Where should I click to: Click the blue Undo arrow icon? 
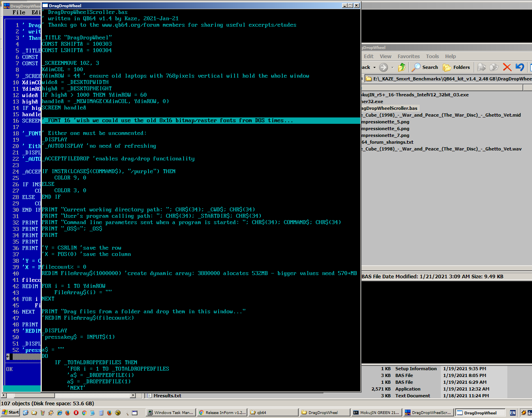pos(520,67)
